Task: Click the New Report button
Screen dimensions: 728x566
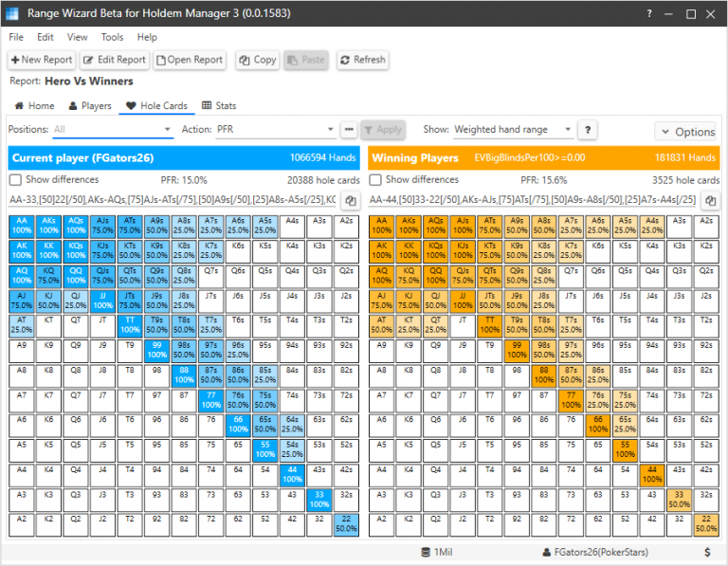Action: [x=42, y=60]
